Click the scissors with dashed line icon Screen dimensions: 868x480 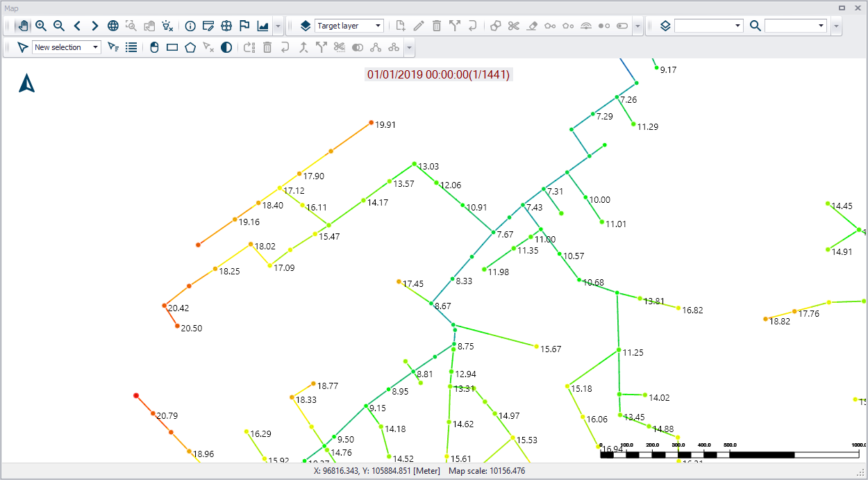(340, 47)
